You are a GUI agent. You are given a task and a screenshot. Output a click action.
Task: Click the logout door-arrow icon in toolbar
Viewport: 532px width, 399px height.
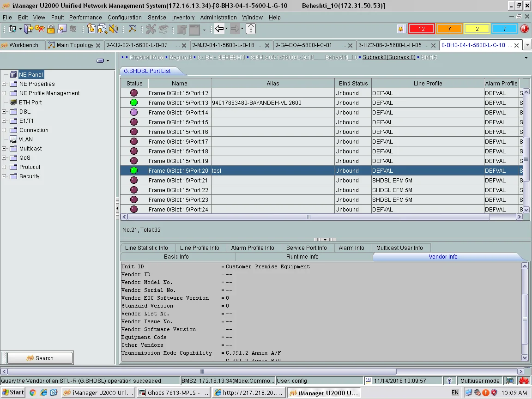pos(29,29)
